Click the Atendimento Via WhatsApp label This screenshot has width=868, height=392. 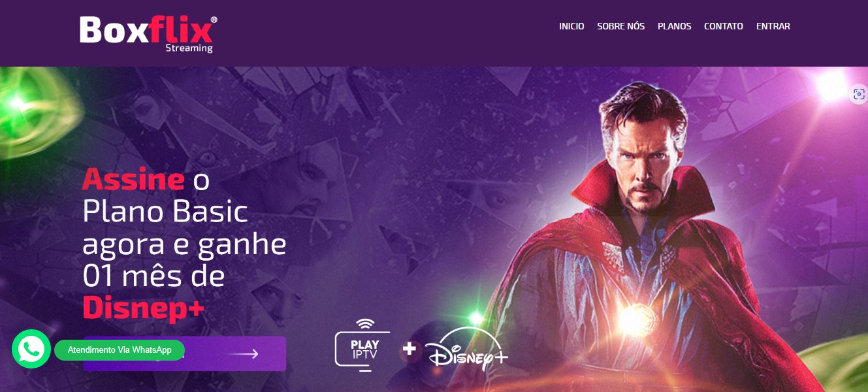(x=120, y=350)
